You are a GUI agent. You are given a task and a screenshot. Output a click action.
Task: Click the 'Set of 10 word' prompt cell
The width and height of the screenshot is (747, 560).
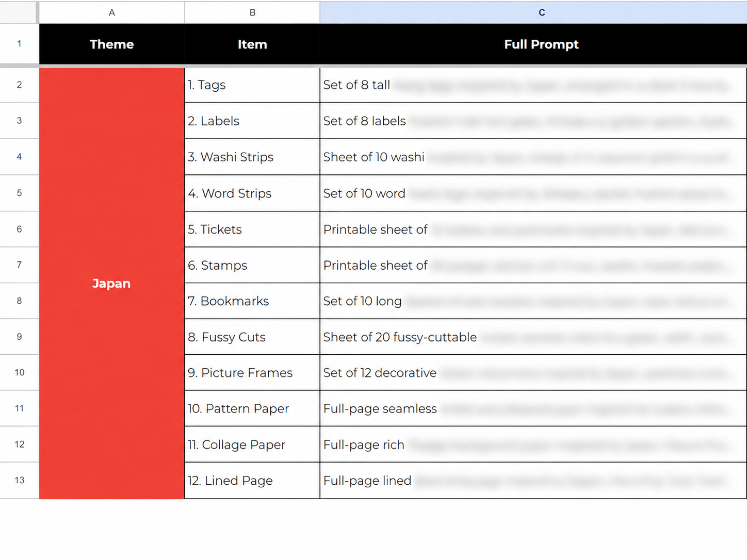tap(533, 193)
